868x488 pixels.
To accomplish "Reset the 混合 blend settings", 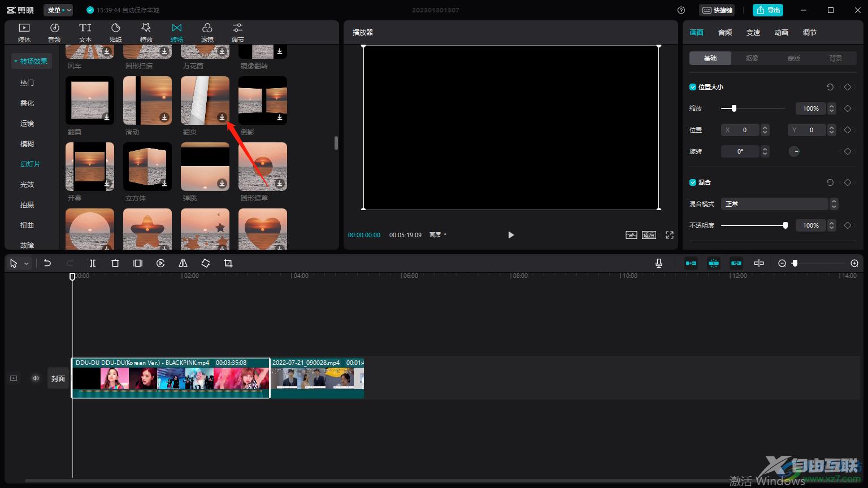I will coord(830,182).
